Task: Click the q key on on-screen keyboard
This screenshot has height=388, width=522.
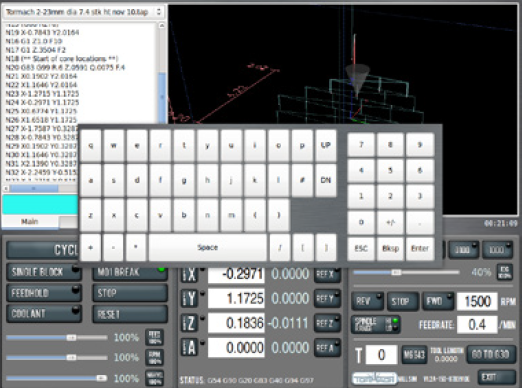Action: pos(91,146)
